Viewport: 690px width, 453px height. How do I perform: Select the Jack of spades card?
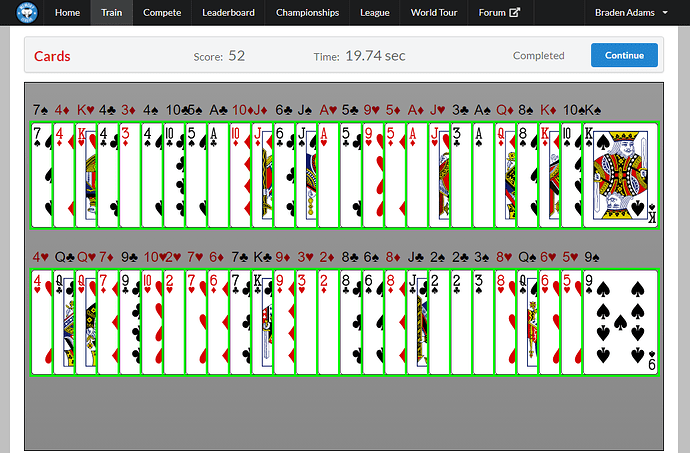pos(306,175)
